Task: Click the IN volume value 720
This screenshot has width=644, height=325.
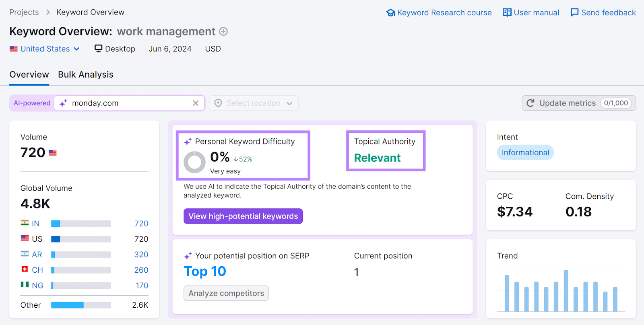Action: coord(141,224)
